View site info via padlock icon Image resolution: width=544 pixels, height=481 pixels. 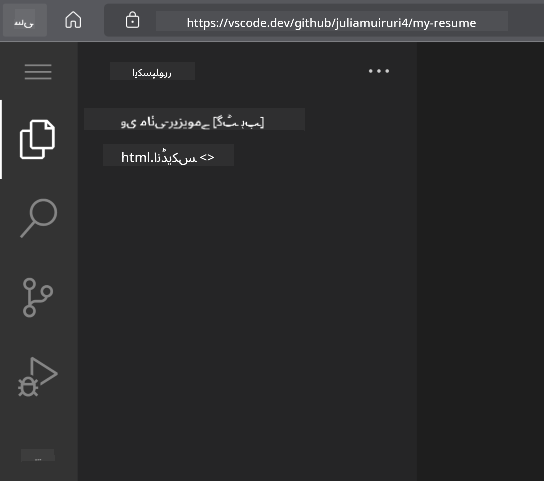[132, 20]
